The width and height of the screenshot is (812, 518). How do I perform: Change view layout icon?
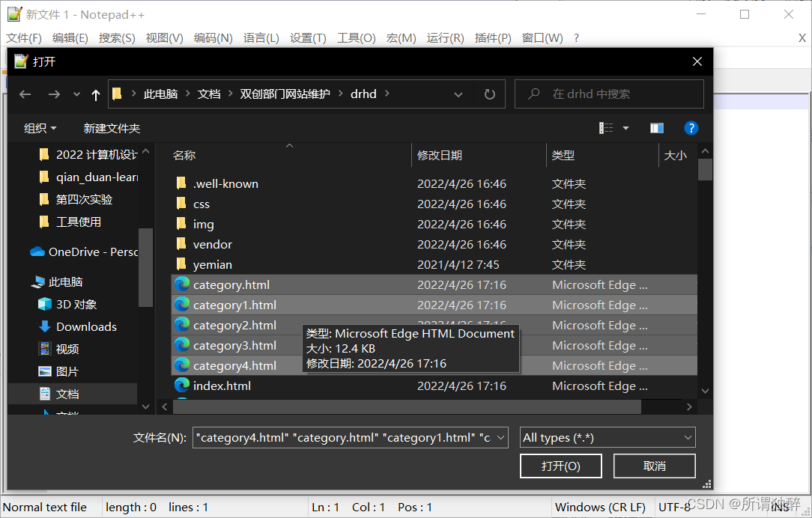click(x=606, y=128)
